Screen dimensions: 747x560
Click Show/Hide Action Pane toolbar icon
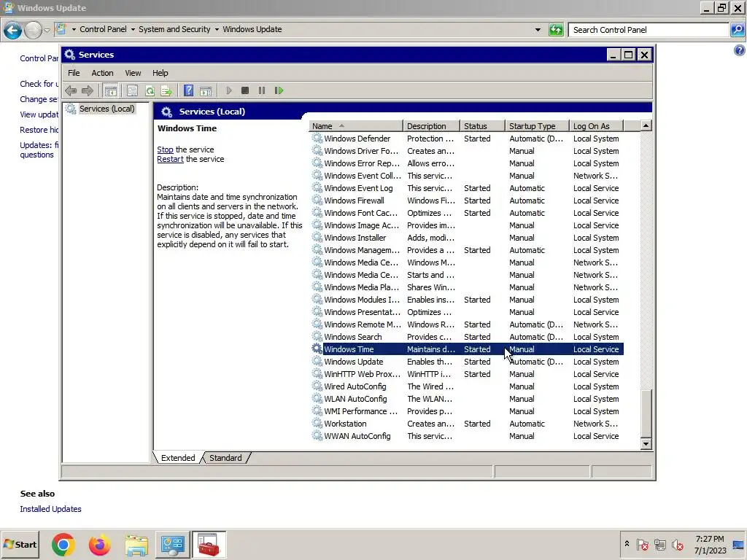click(x=206, y=90)
